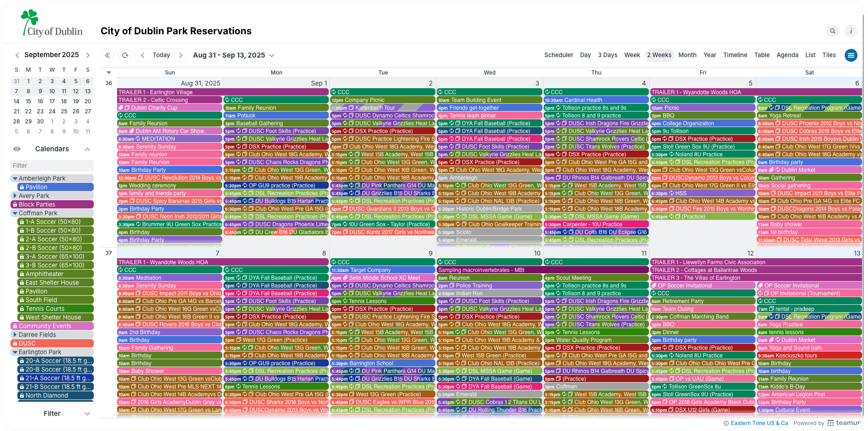Open the info icon button
The image size is (868, 431).
851,31
